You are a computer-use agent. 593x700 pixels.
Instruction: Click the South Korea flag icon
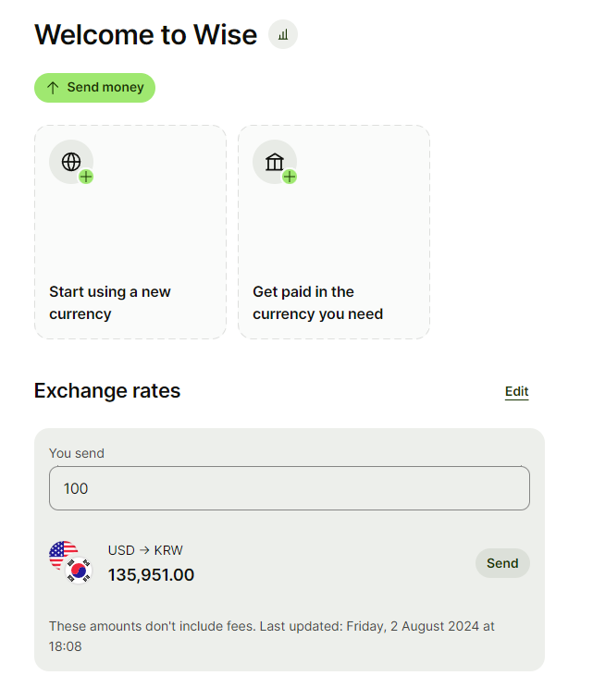tap(80, 571)
